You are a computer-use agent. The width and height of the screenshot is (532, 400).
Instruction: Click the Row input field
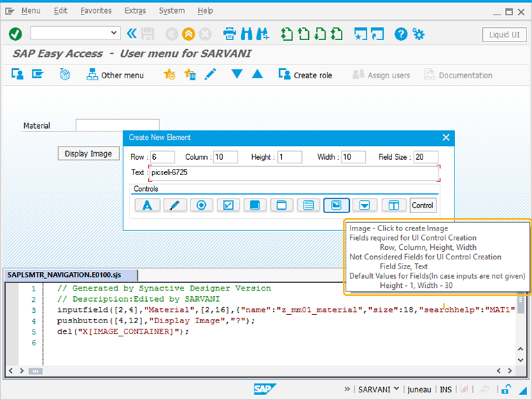click(163, 157)
